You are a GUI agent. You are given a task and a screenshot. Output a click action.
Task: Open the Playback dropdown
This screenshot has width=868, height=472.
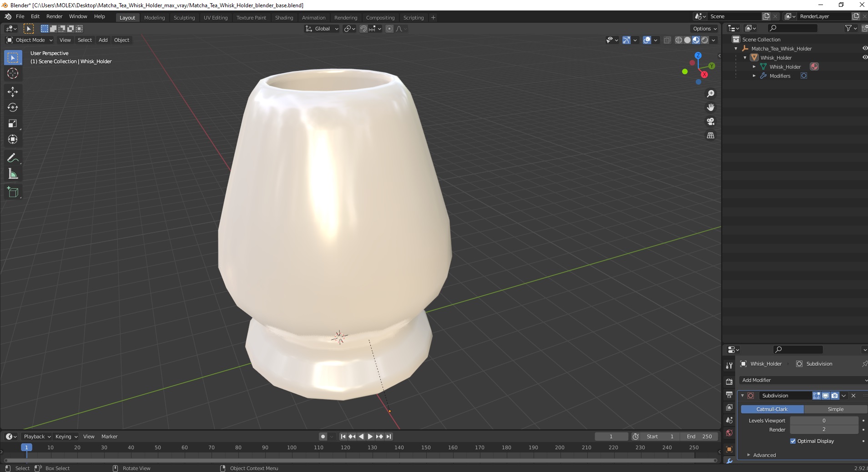point(37,437)
